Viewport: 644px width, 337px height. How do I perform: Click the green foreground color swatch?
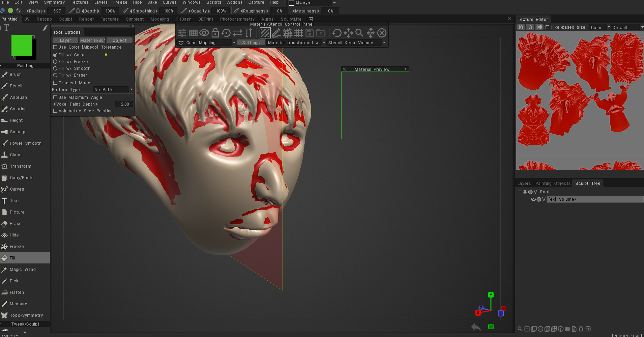[x=22, y=45]
